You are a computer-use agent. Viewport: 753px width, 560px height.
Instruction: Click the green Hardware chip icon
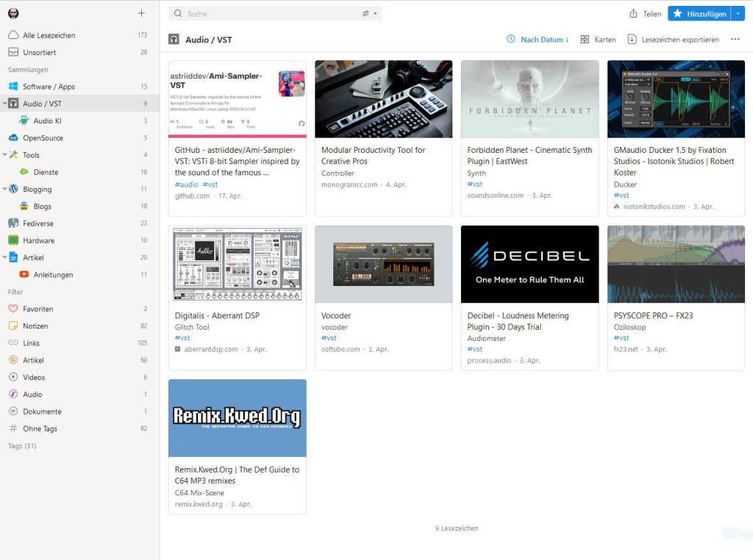pyautogui.click(x=13, y=240)
